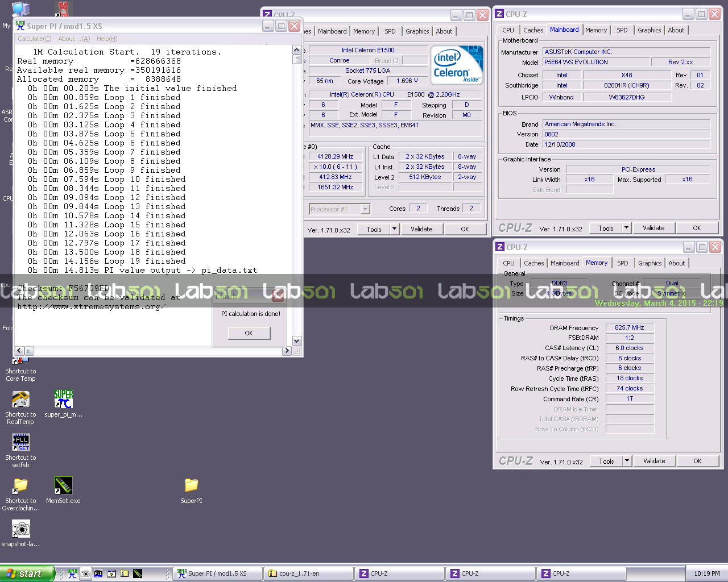Click the 6.0 clocks CAS# Latency value

[629, 348]
